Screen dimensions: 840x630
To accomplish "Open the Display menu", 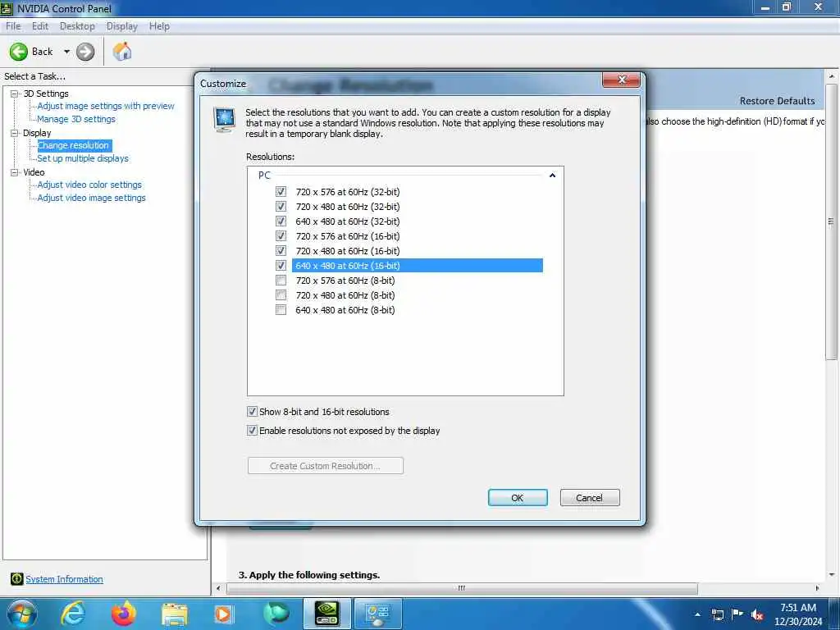I will pyautogui.click(x=122, y=26).
